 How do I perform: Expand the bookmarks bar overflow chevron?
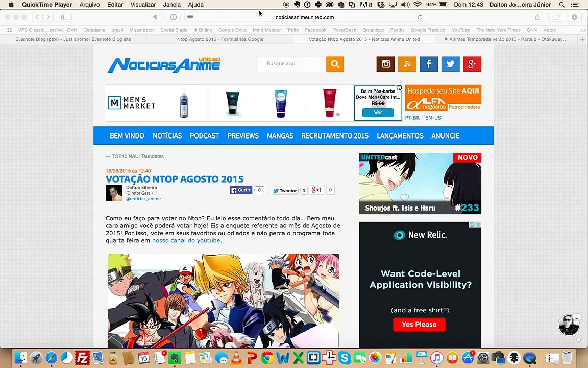[x=583, y=30]
